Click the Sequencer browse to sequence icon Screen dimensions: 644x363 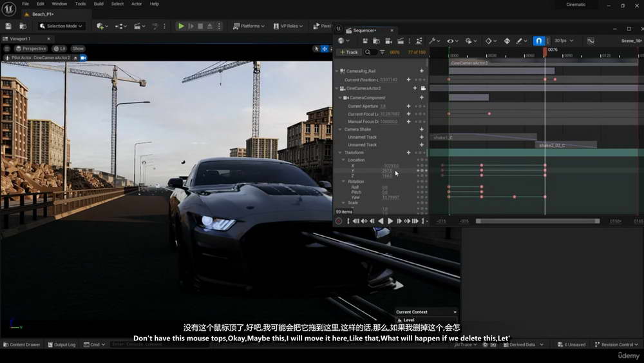click(x=376, y=41)
